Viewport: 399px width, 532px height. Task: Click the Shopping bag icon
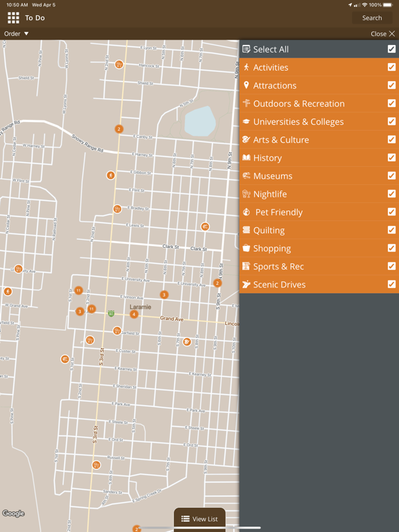point(247,248)
